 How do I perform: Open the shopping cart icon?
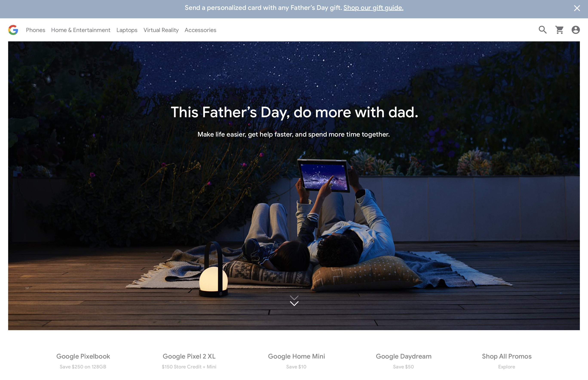pyautogui.click(x=559, y=30)
